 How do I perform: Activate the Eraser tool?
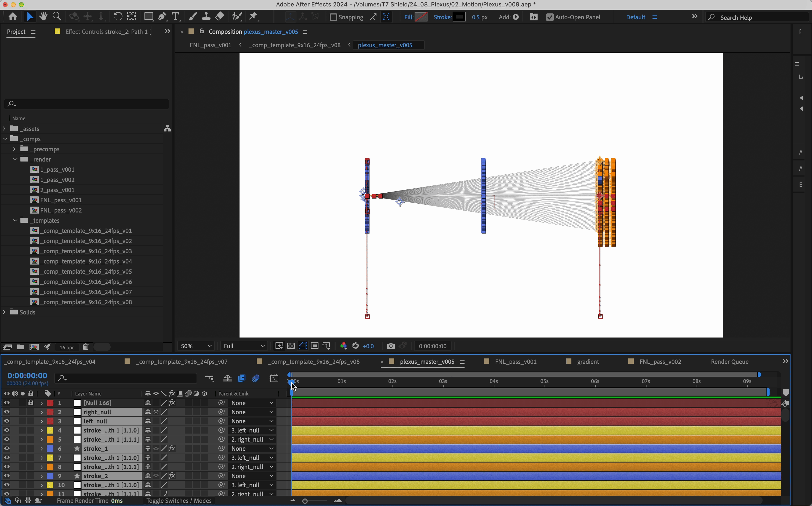click(x=220, y=16)
